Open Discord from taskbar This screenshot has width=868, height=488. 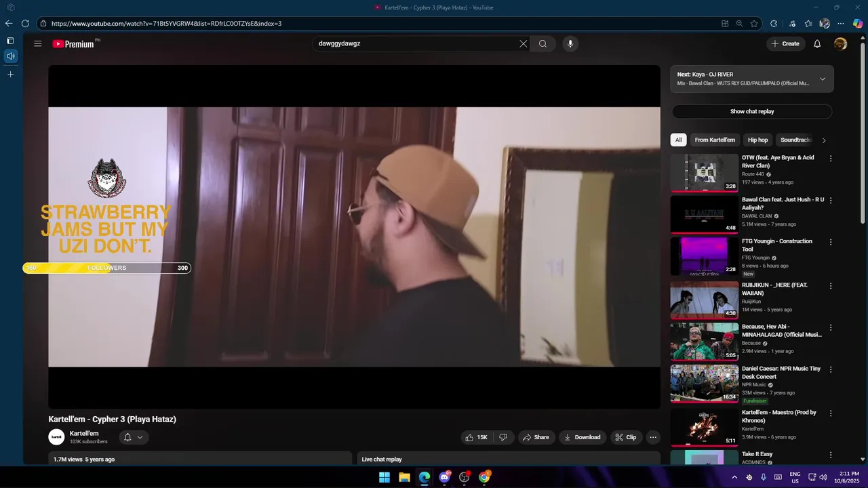445,477
